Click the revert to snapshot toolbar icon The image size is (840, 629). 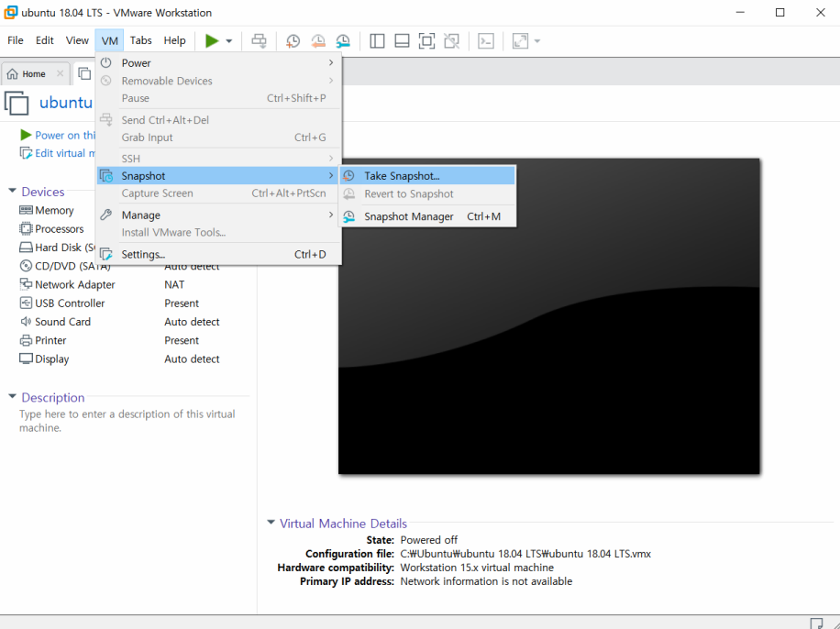coord(317,40)
